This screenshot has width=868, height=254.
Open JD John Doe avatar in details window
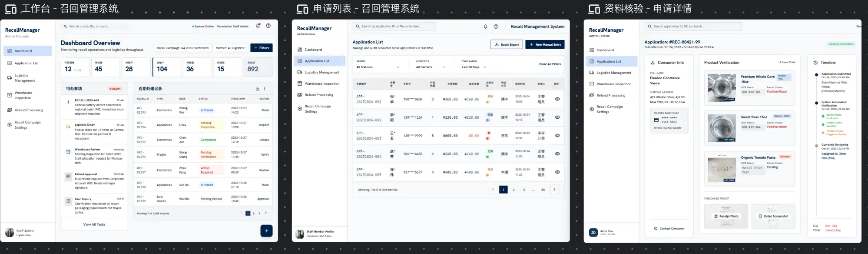593,233
